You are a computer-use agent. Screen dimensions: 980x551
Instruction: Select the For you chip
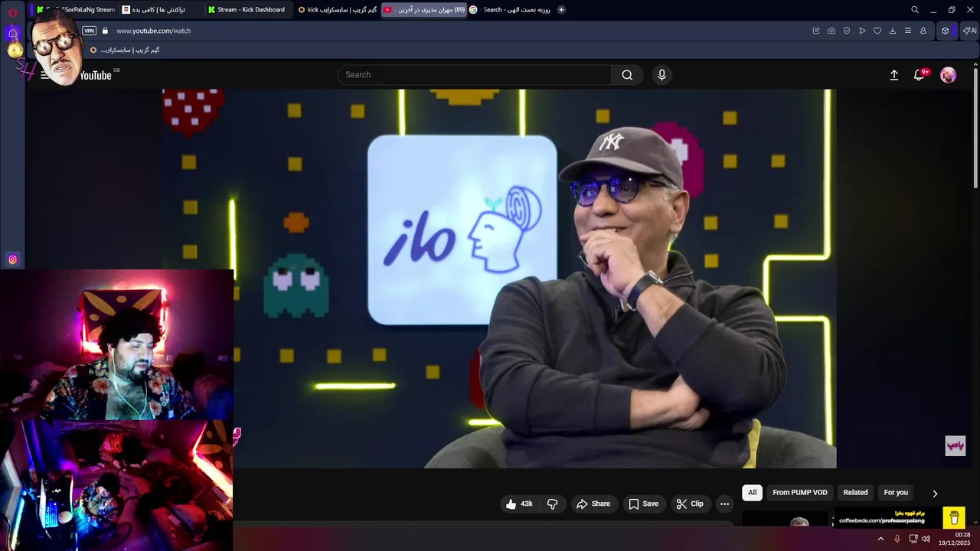point(896,493)
